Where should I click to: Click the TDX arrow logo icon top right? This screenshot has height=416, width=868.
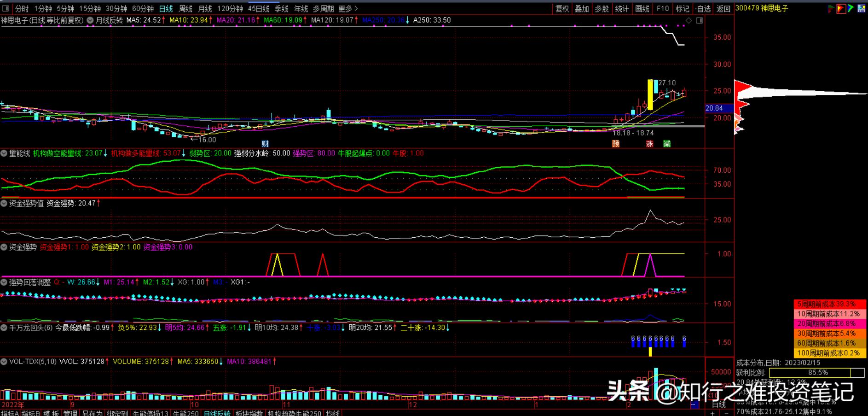click(841, 8)
